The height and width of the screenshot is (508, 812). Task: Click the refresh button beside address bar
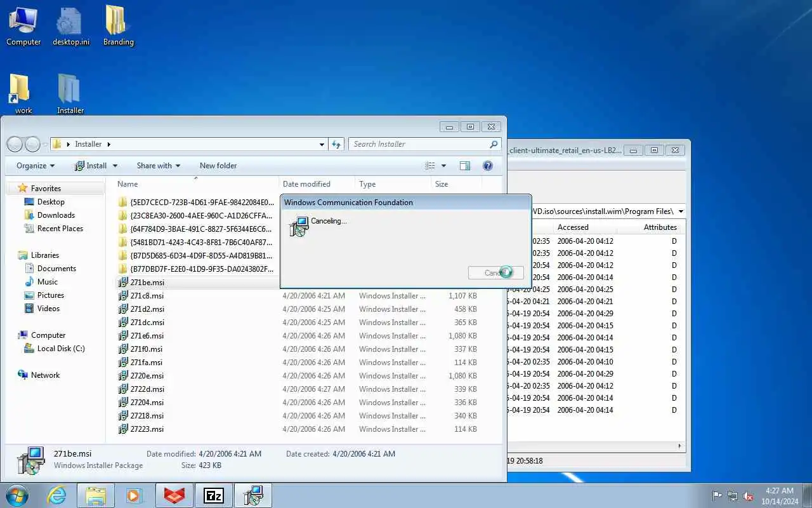[x=337, y=144]
